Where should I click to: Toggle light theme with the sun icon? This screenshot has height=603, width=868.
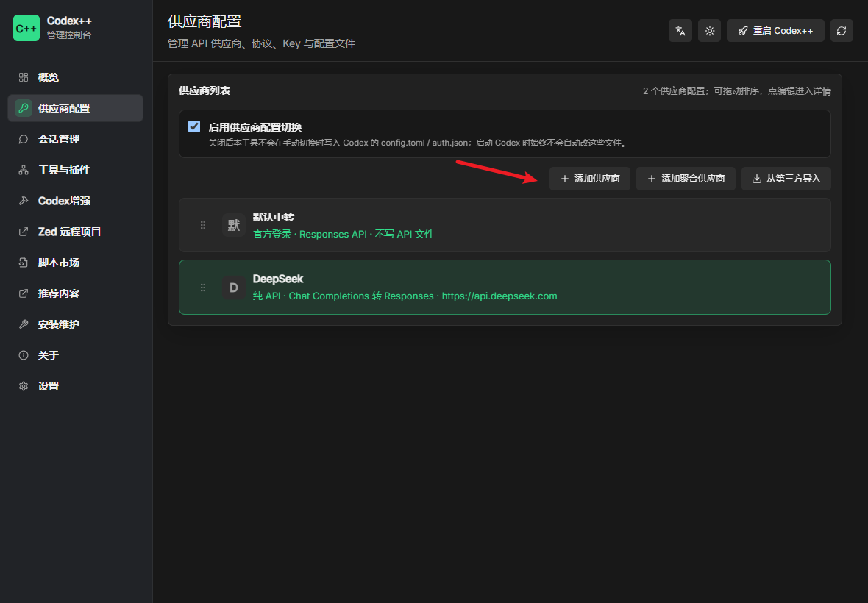(x=710, y=31)
